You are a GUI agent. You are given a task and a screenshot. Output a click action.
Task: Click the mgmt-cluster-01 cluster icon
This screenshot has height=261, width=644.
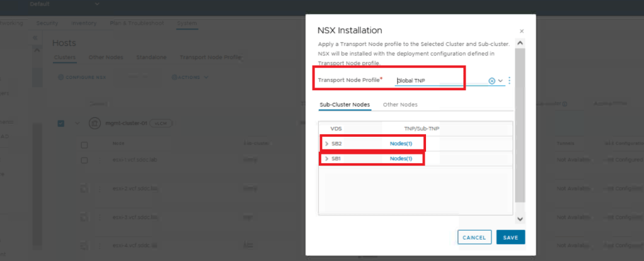pos(95,123)
